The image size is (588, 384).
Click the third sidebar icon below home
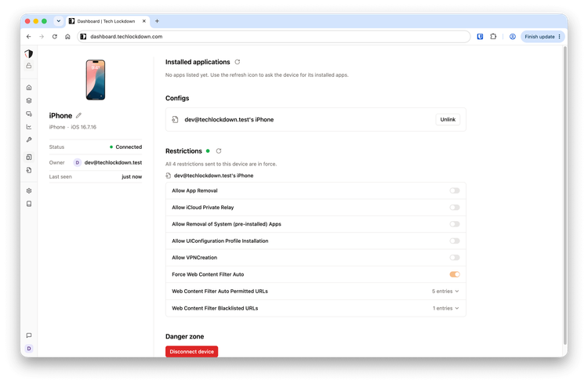(29, 114)
